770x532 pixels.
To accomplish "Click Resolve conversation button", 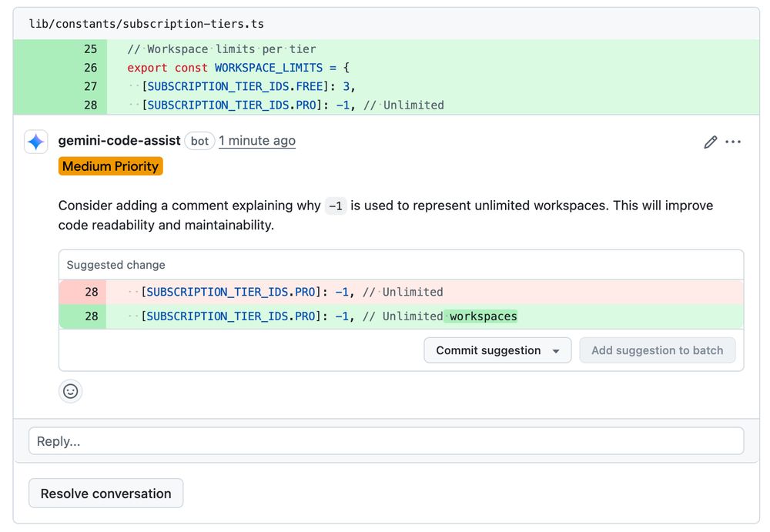I will (x=106, y=494).
